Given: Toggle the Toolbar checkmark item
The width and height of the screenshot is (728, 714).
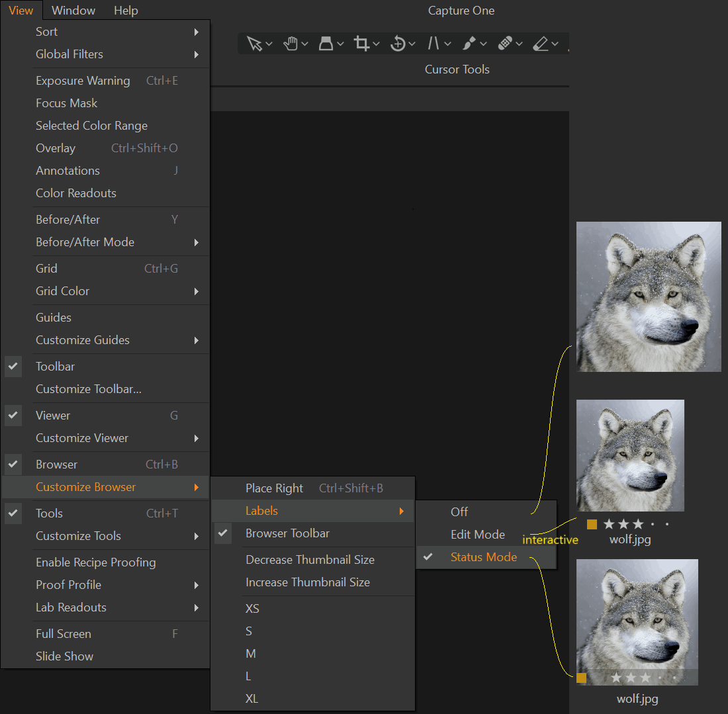Looking at the screenshot, I should coord(56,367).
